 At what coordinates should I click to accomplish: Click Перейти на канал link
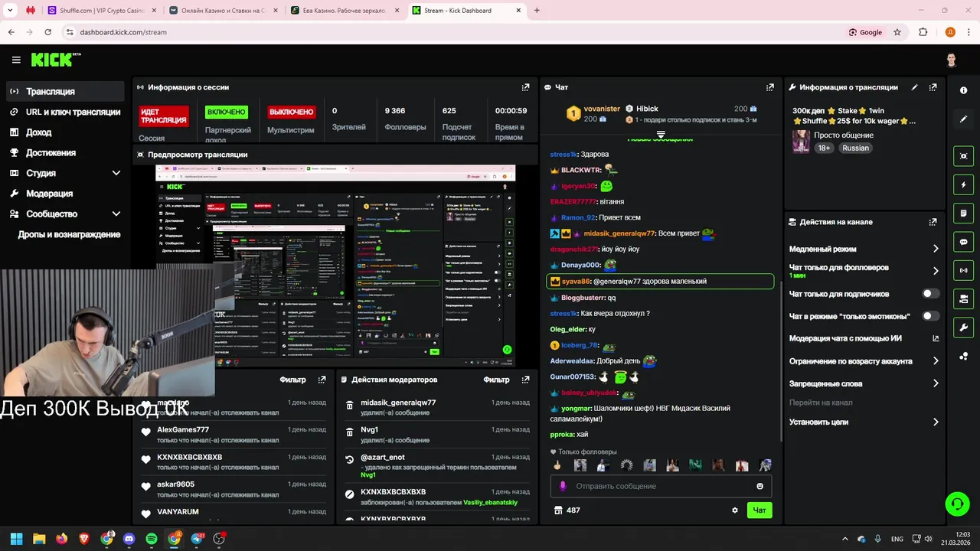[821, 403]
